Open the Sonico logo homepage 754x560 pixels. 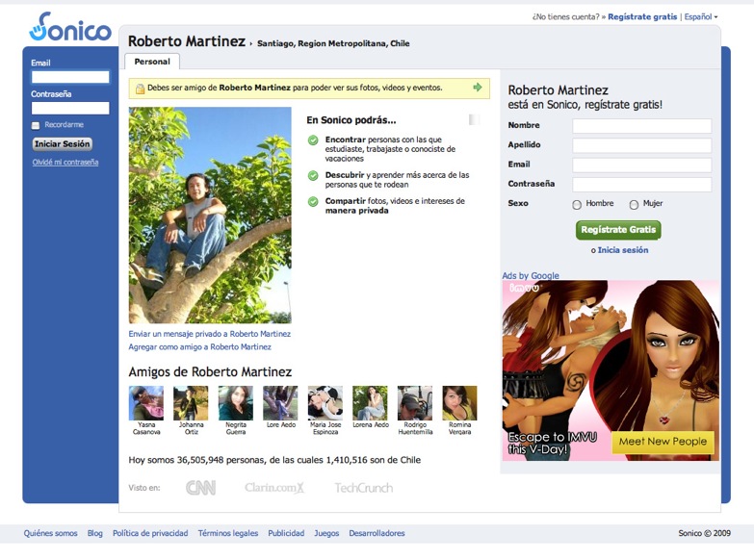[70, 27]
